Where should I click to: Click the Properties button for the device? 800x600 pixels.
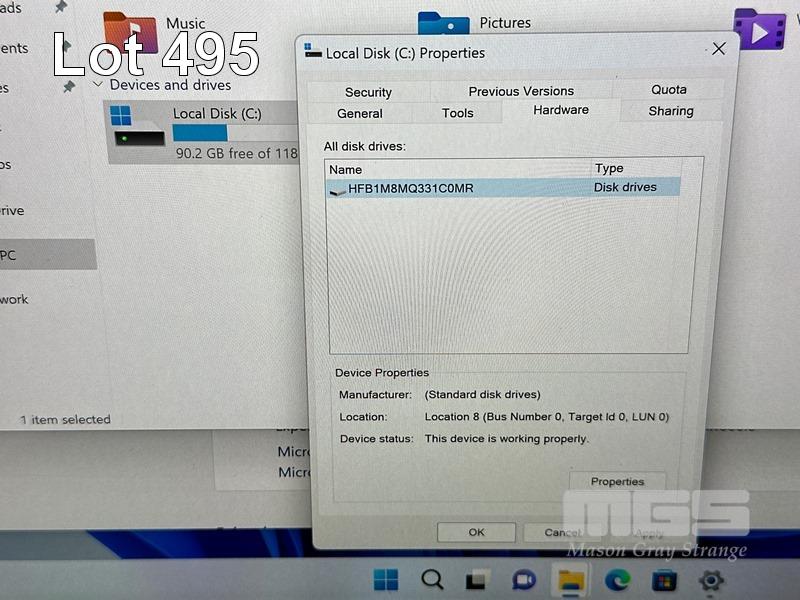[617, 481]
